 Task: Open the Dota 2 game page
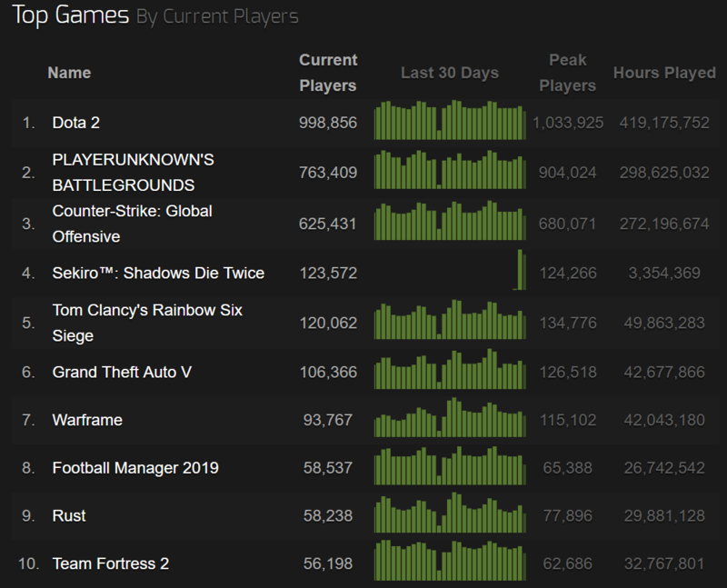76,123
